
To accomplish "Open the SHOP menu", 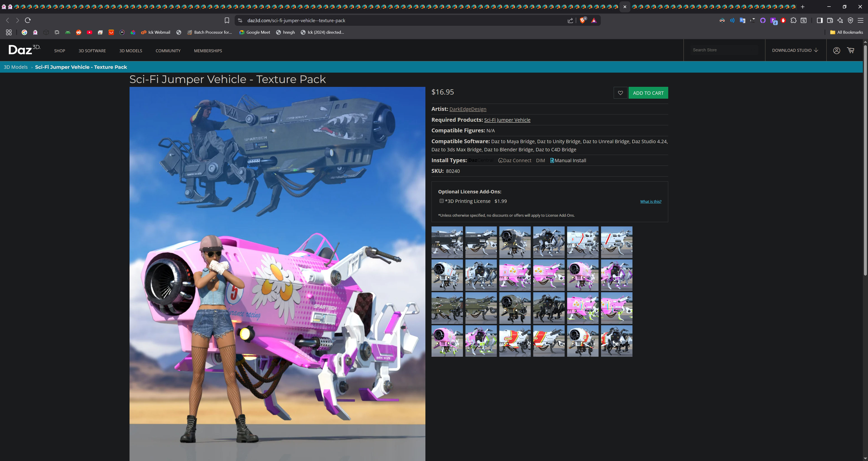I will (60, 51).
